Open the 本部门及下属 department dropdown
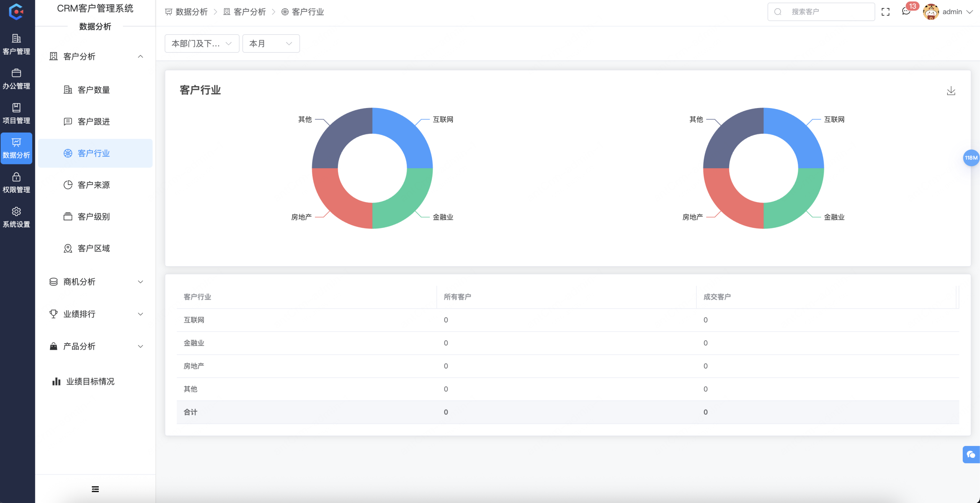The image size is (980, 503). point(202,44)
